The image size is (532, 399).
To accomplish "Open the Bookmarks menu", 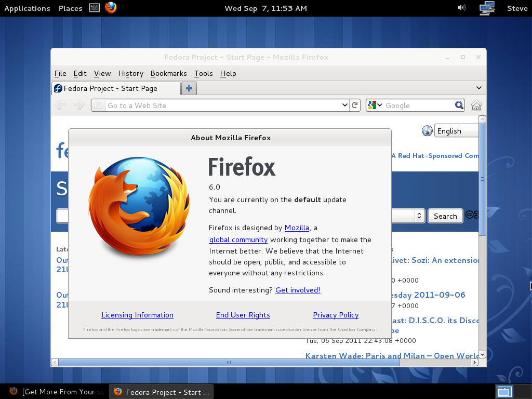I will click(x=169, y=73).
